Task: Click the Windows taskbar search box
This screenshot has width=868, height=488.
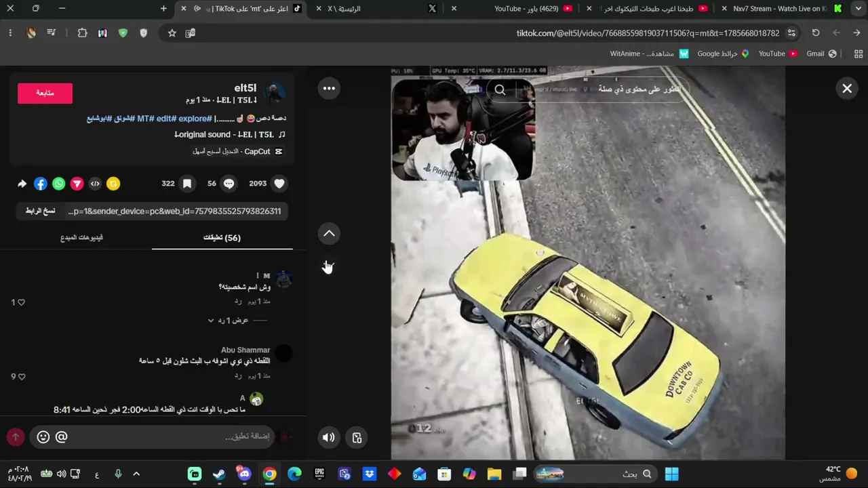Action: (x=595, y=474)
